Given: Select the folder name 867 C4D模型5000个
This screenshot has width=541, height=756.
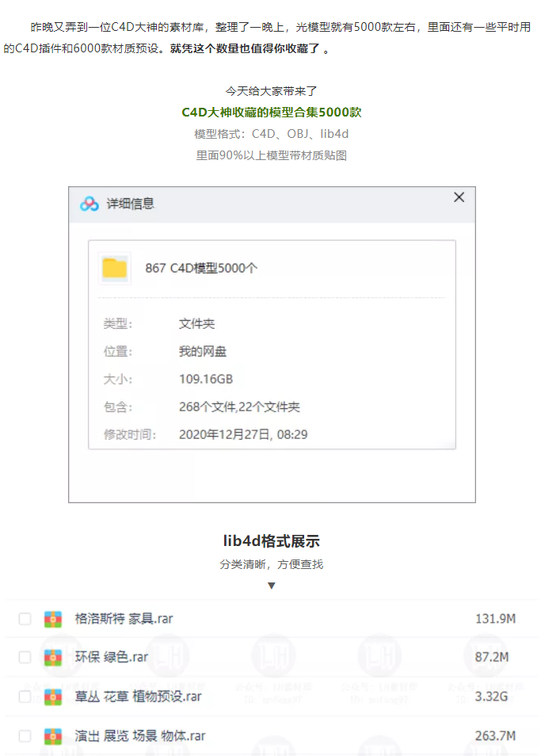Looking at the screenshot, I should point(201,268).
